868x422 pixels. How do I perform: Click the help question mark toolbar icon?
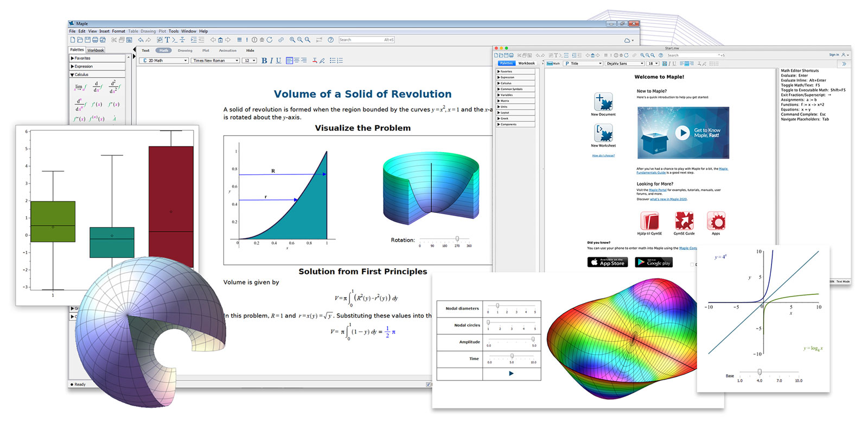pyautogui.click(x=330, y=40)
